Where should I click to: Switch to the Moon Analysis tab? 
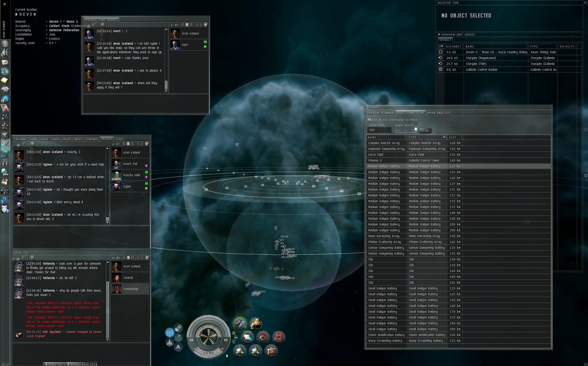439,113
